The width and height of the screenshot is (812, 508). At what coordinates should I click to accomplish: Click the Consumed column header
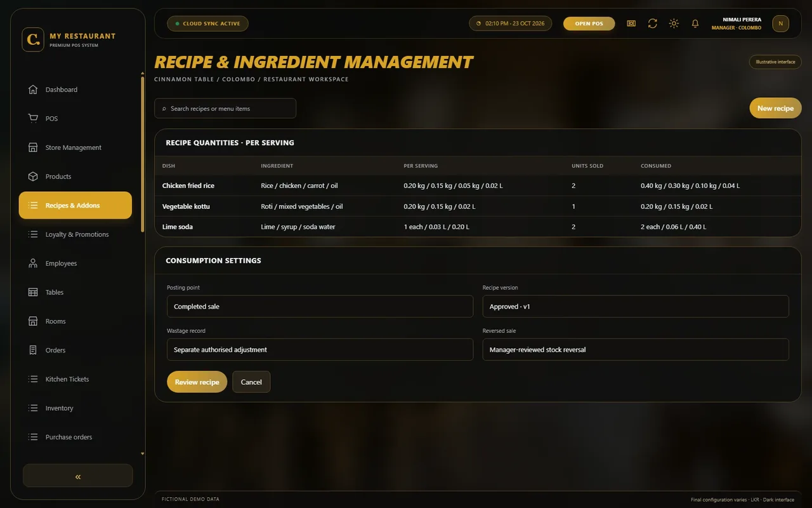656,166
